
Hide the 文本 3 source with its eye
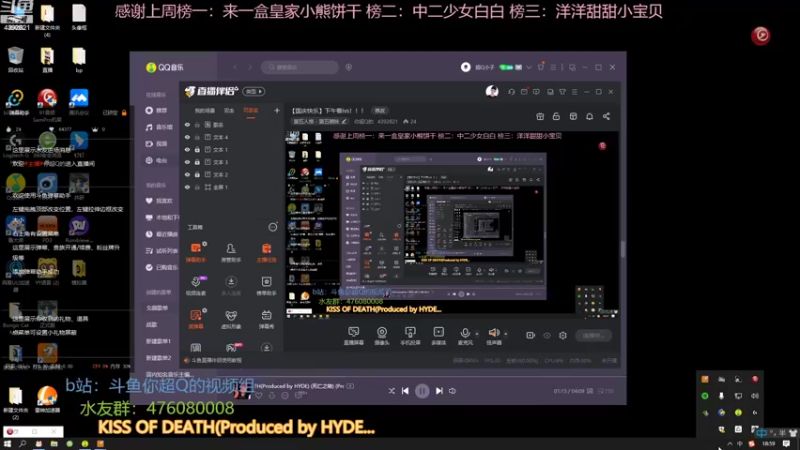pos(187,162)
